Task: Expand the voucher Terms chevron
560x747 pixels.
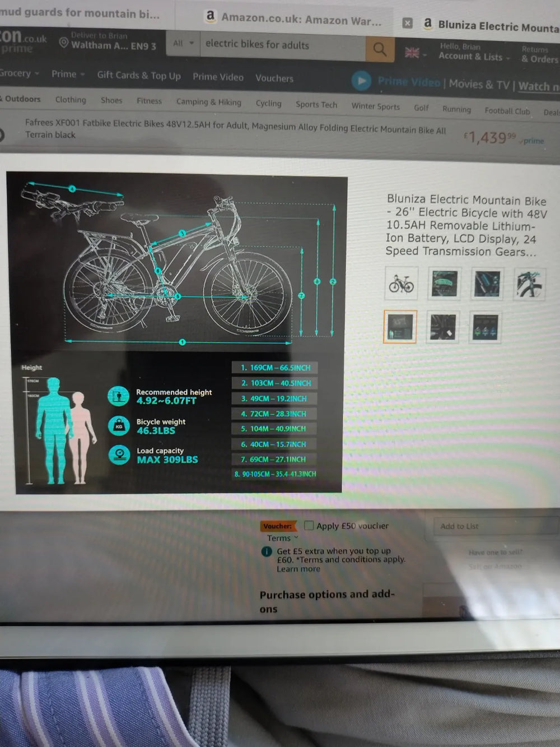Action: 296,537
